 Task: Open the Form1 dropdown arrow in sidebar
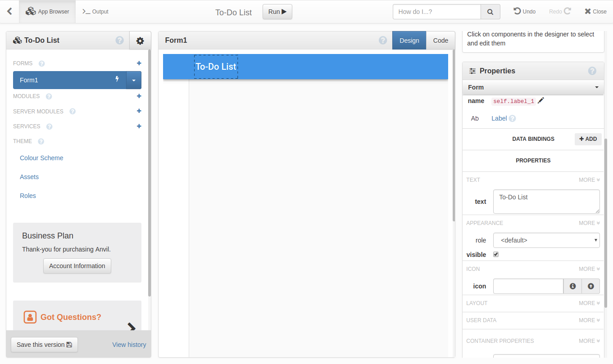coord(134,80)
